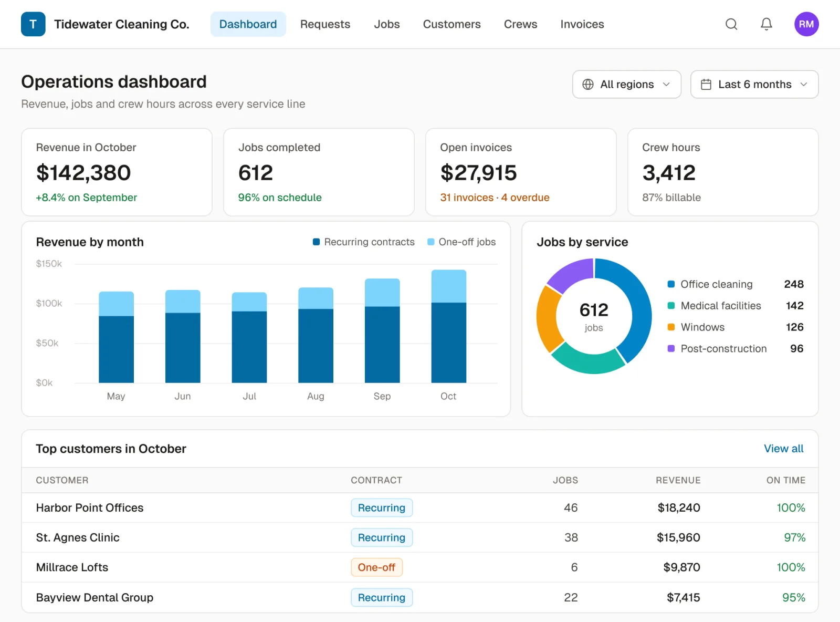Expand the Last 6 months chevron
840x622 pixels.
pos(804,85)
